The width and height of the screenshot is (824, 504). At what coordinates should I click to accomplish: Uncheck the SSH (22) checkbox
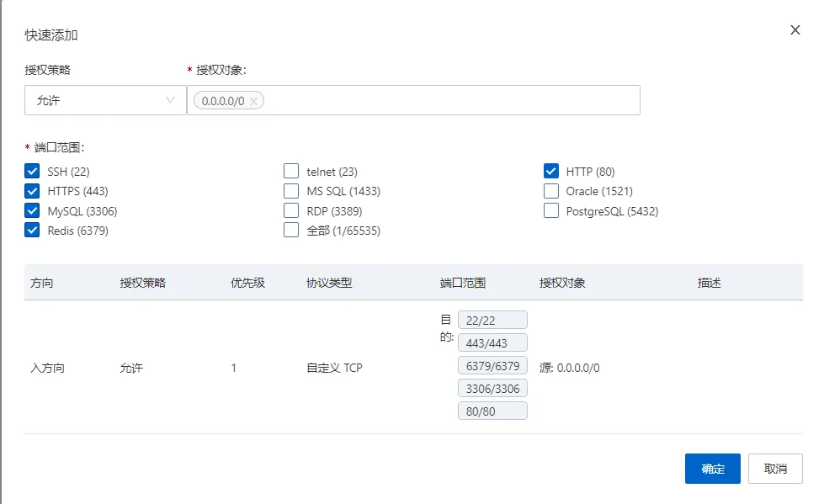point(33,172)
